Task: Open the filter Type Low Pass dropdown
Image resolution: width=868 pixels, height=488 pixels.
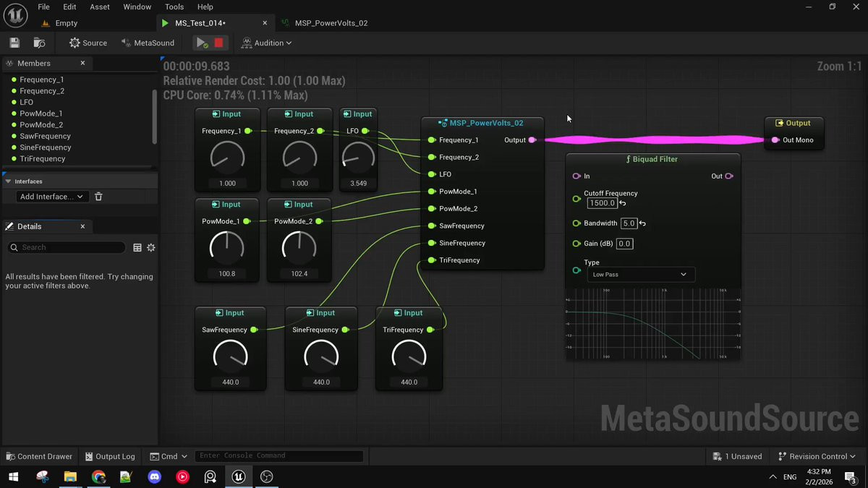Action: (x=639, y=275)
